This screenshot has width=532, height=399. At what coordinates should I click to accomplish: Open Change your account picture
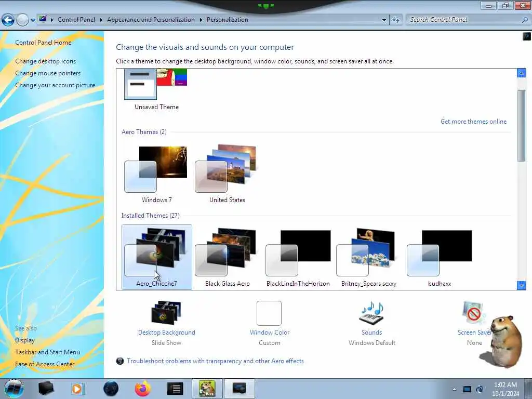point(55,85)
